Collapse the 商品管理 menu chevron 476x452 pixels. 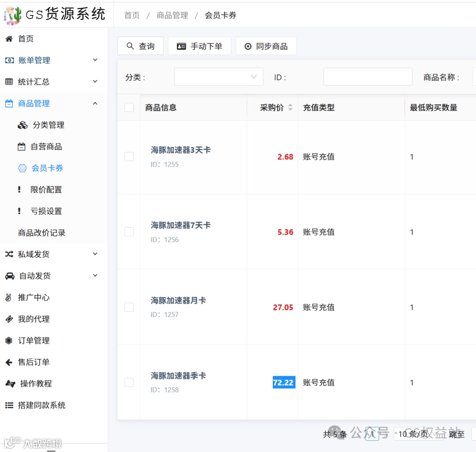click(x=95, y=104)
